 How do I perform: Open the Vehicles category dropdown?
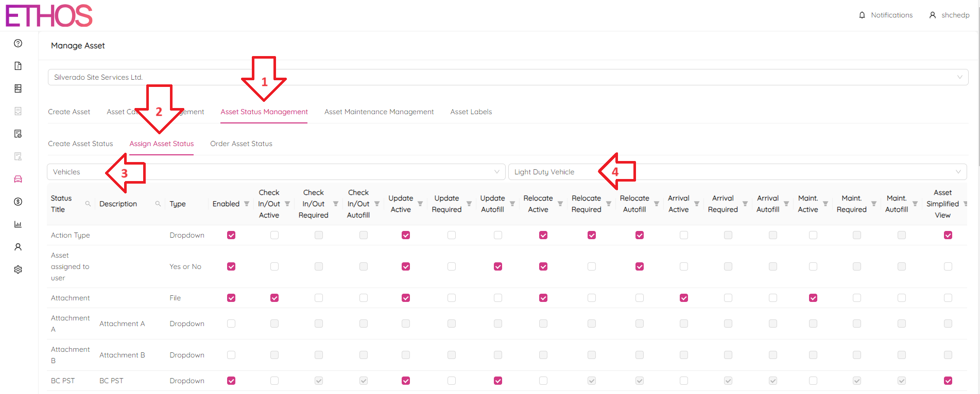coord(276,172)
